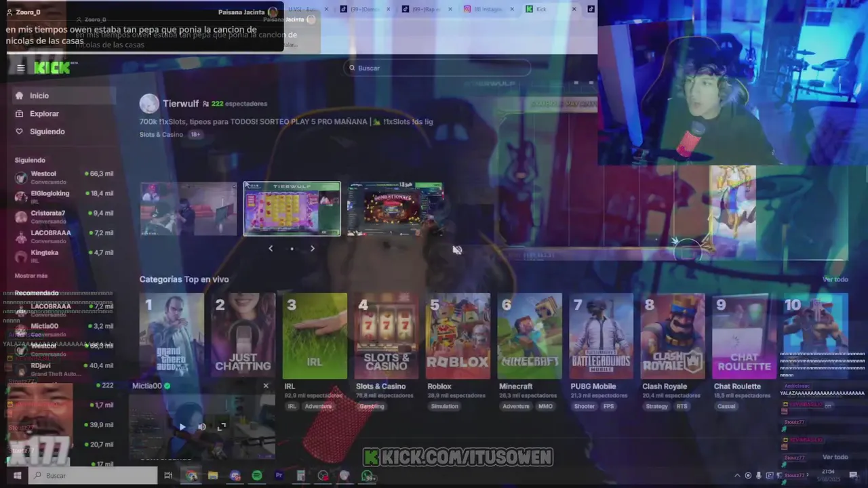The width and height of the screenshot is (868, 488).
Task: Click the Gambling tag under Slots & Casino
Action: point(372,406)
